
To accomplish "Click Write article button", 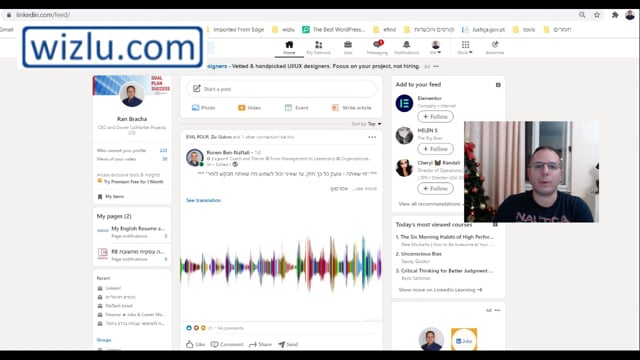I will [351, 108].
